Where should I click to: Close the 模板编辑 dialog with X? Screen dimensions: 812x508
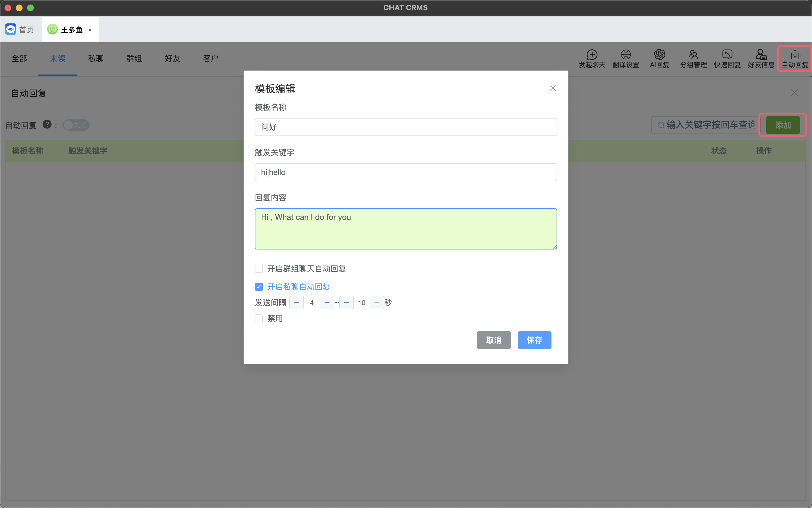tap(553, 88)
